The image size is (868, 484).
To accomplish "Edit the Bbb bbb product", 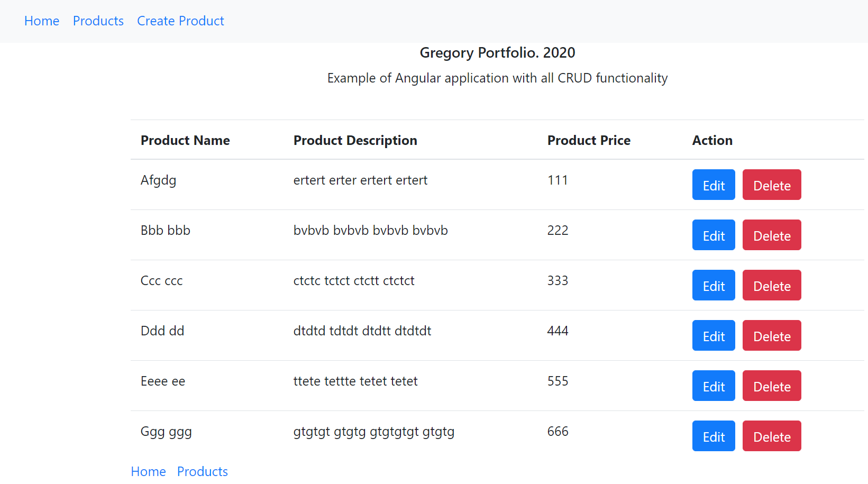I will tap(714, 235).
